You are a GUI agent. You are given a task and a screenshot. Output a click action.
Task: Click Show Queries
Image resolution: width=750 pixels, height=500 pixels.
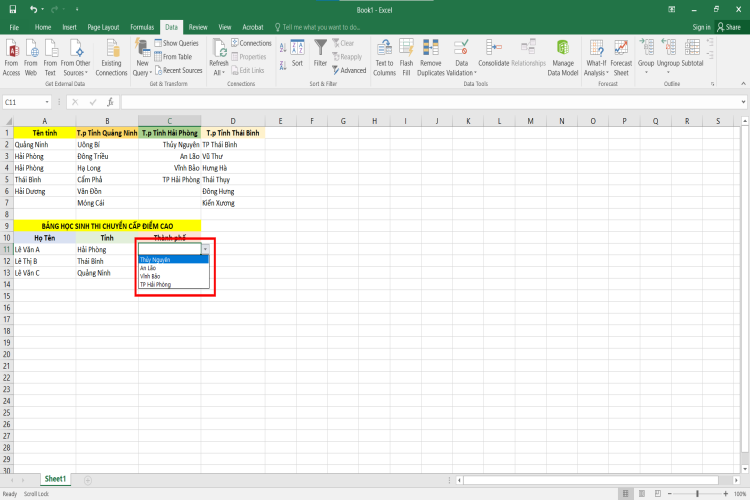pyautogui.click(x=176, y=43)
